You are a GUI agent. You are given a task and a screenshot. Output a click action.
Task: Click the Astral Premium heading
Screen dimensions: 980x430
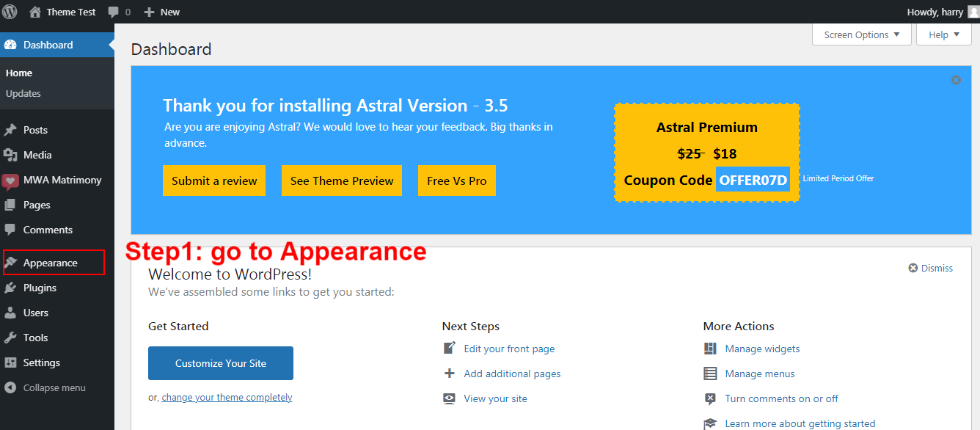pos(706,127)
